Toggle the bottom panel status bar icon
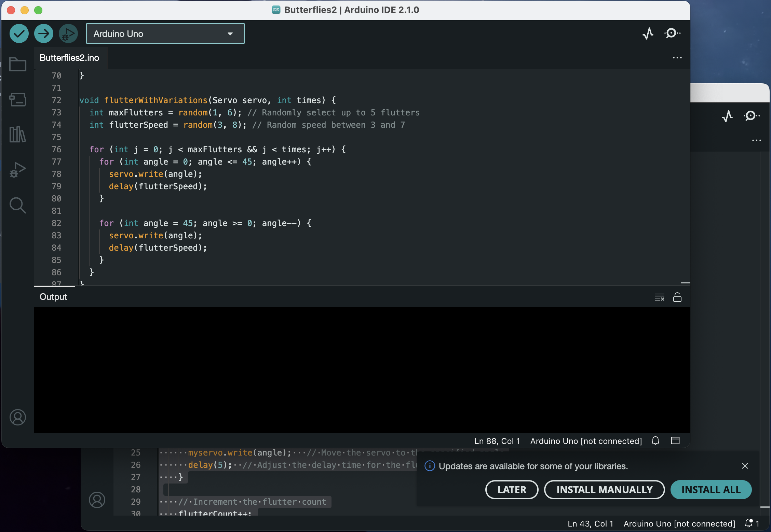This screenshot has width=771, height=532. click(675, 440)
